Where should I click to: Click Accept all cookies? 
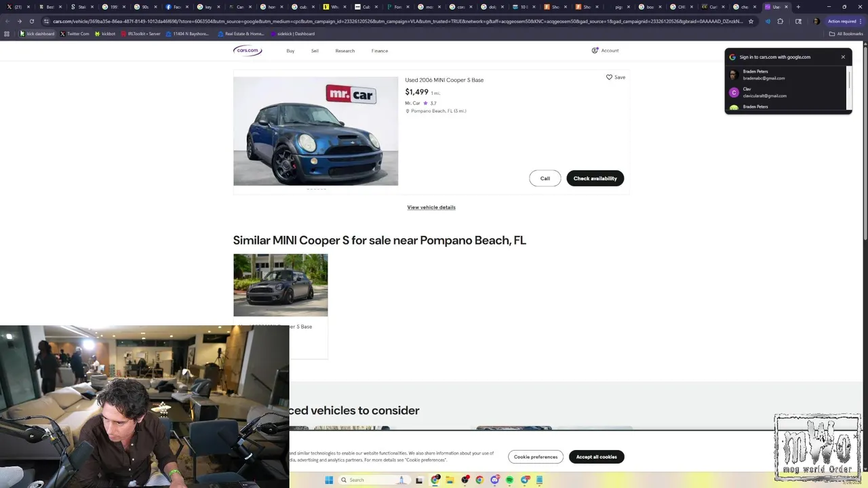point(597,457)
